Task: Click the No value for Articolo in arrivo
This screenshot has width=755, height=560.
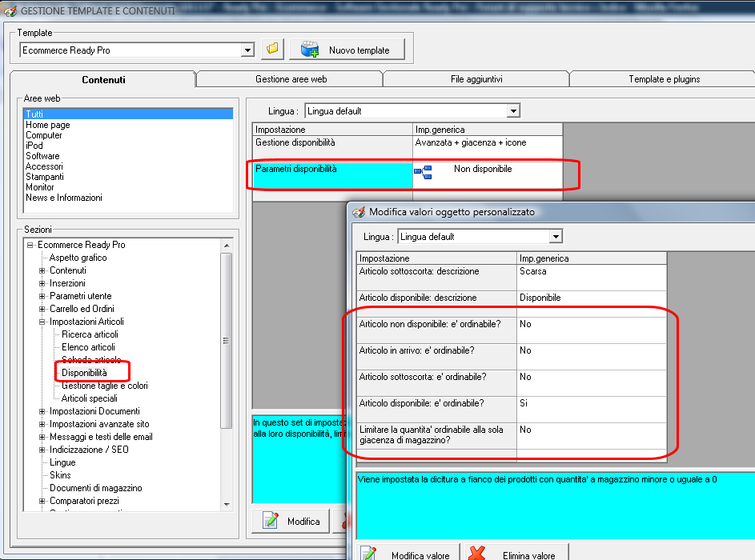Action: (x=525, y=350)
